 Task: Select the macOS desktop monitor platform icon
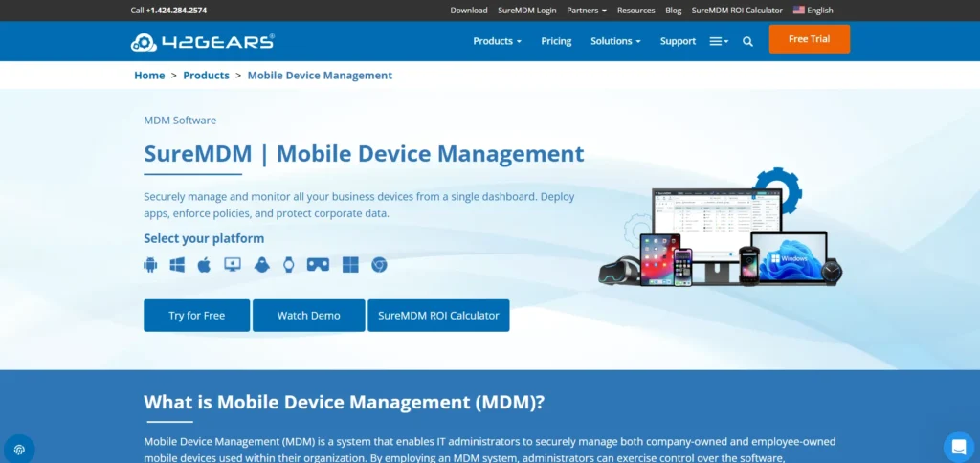click(x=233, y=264)
